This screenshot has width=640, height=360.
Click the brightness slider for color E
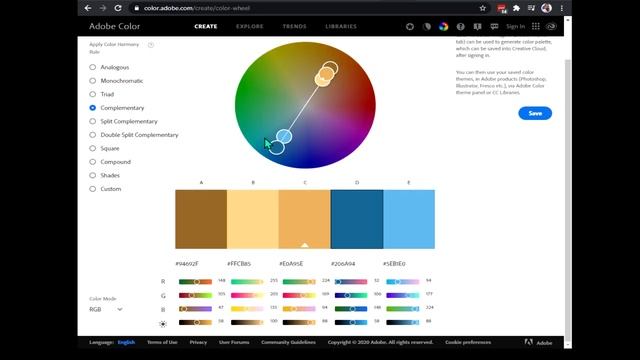coord(403,322)
